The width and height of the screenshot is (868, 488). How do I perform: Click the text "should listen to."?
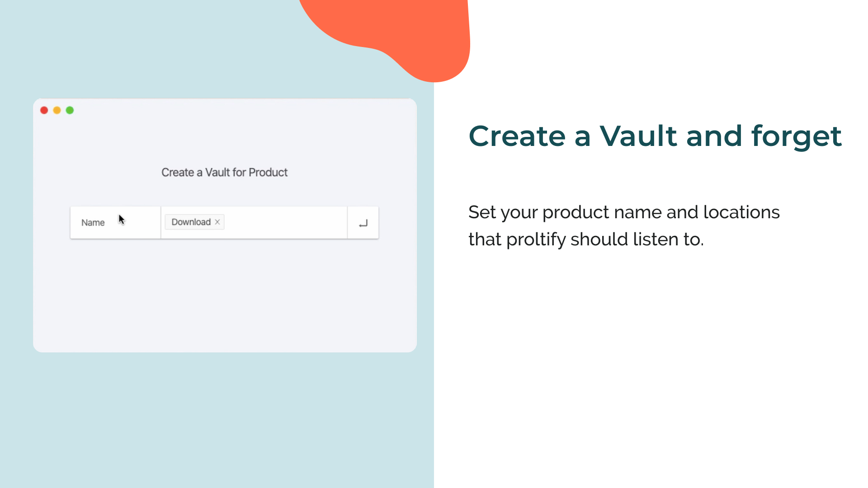tap(637, 239)
